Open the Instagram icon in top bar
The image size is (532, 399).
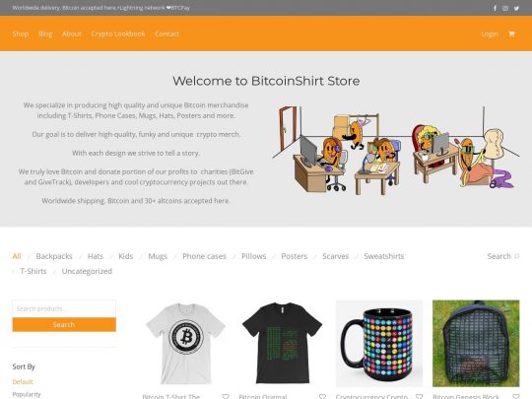(505, 8)
